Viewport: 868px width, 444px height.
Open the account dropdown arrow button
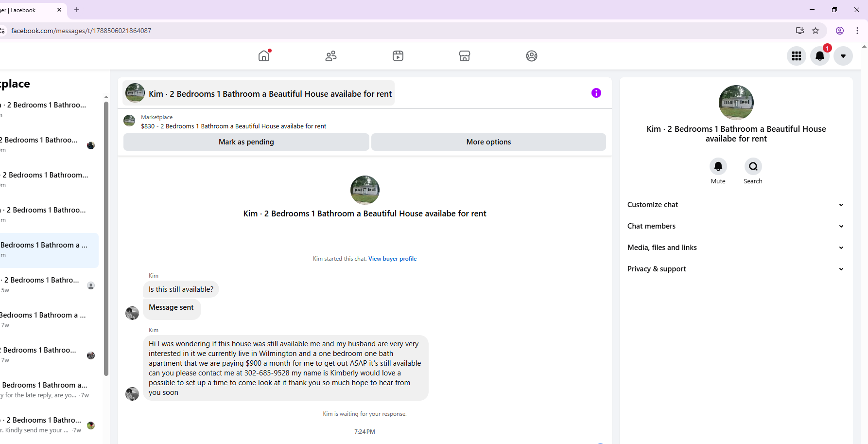[843, 56]
